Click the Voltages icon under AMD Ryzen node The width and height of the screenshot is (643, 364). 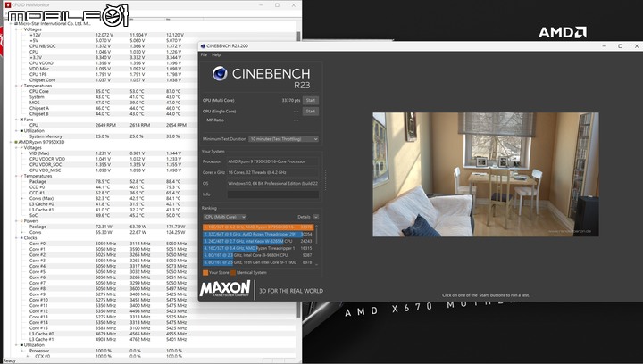[x=21, y=148]
